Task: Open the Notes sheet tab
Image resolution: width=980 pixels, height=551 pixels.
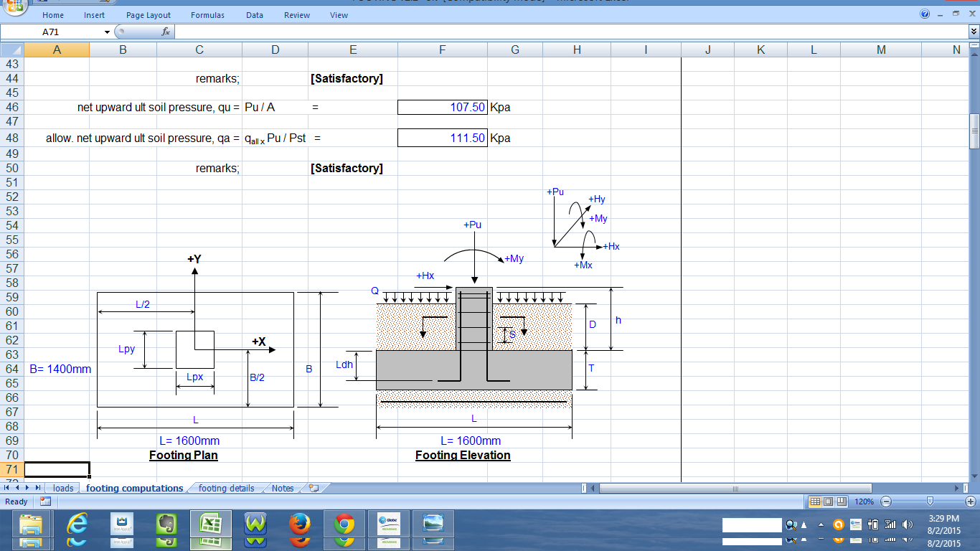Action: (282, 488)
